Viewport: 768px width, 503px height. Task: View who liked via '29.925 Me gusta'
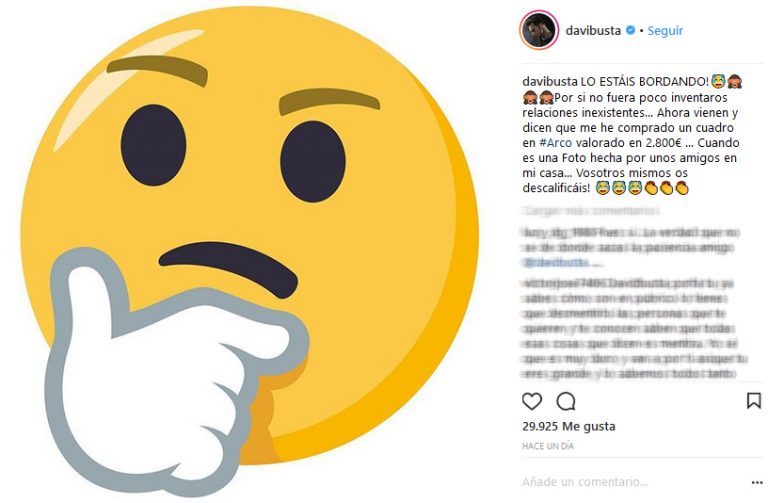click(x=569, y=426)
